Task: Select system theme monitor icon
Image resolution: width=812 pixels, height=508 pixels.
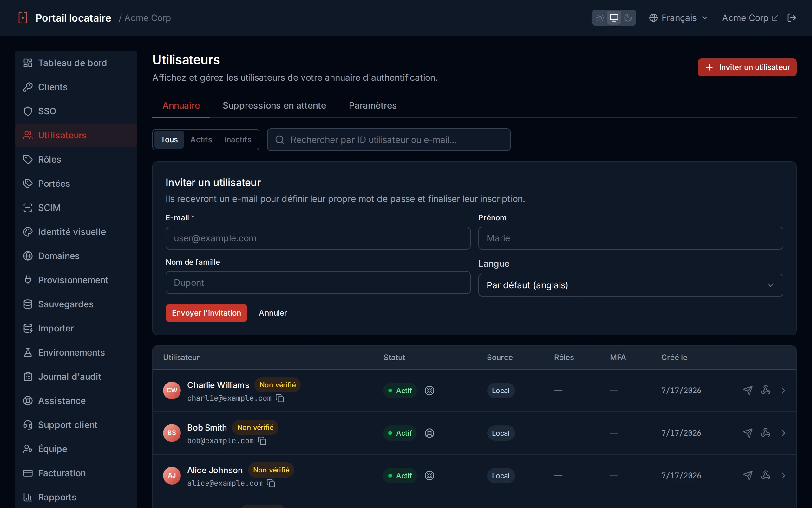Action: tap(614, 18)
